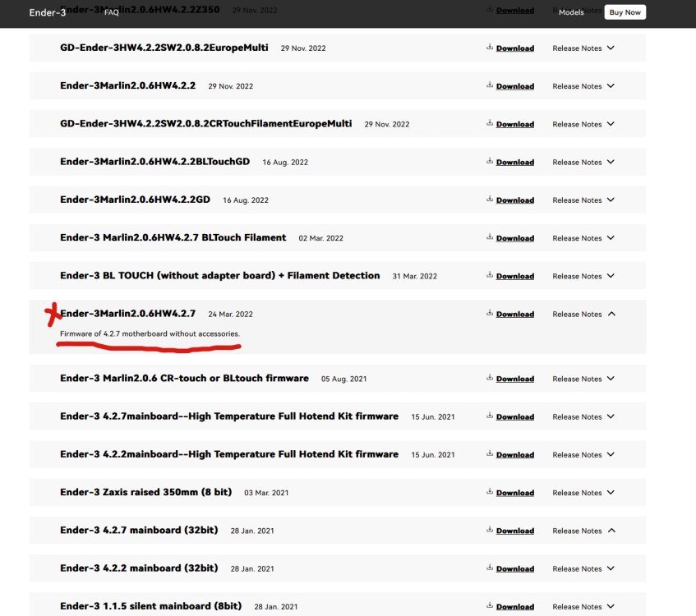This screenshot has height=616, width=696.
Task: Click download icon for GD-Ender-3HW4.2.2SW2.0.8.2CRTouchFilamentEuropeMulti
Action: coord(490,123)
